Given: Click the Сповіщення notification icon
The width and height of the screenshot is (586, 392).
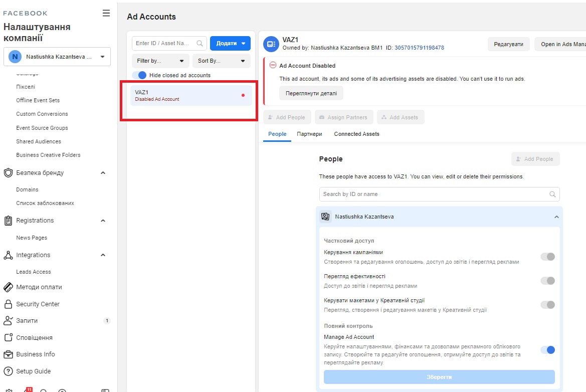Looking at the screenshot, I should (x=8, y=337).
